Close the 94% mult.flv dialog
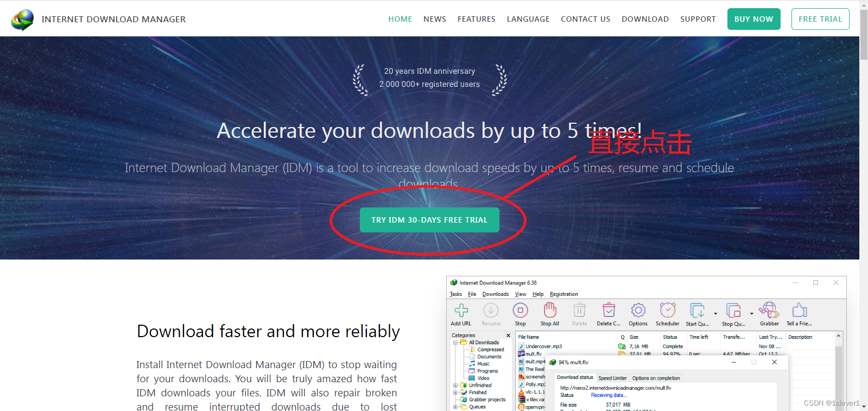The image size is (868, 411). click(774, 362)
